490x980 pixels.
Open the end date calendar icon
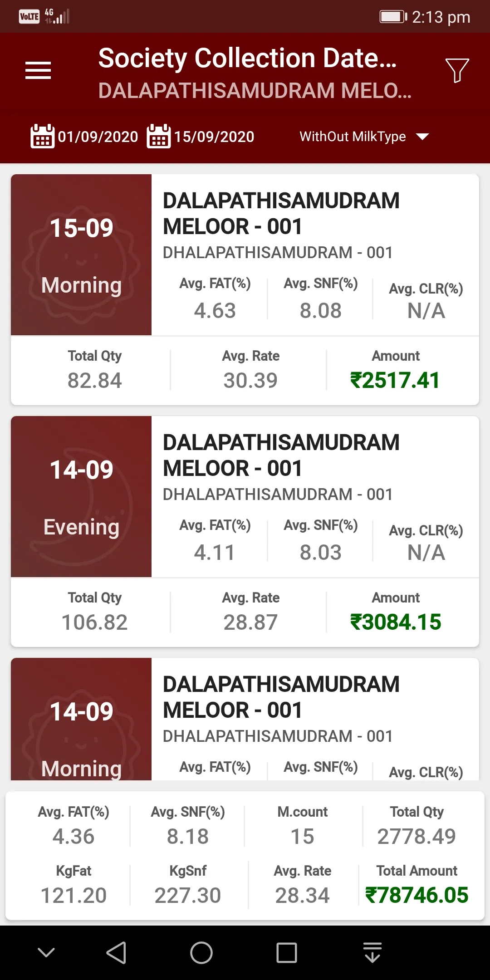(159, 136)
